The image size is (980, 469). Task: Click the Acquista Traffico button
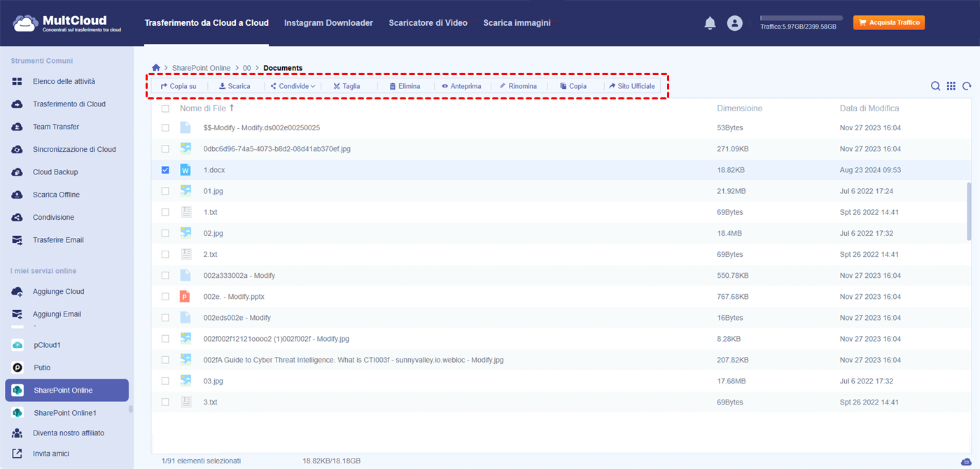point(889,22)
